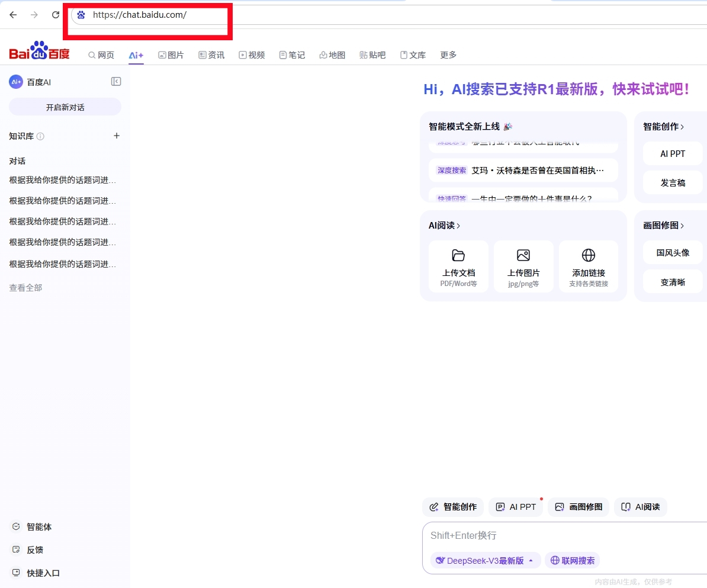Select the Ai+ tab
This screenshot has width=707, height=588.
[136, 56]
